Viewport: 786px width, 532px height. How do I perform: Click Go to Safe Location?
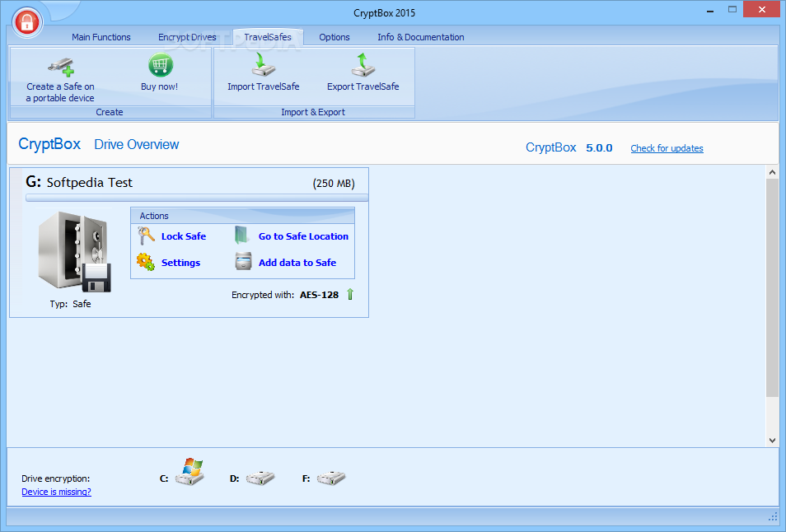tap(303, 236)
